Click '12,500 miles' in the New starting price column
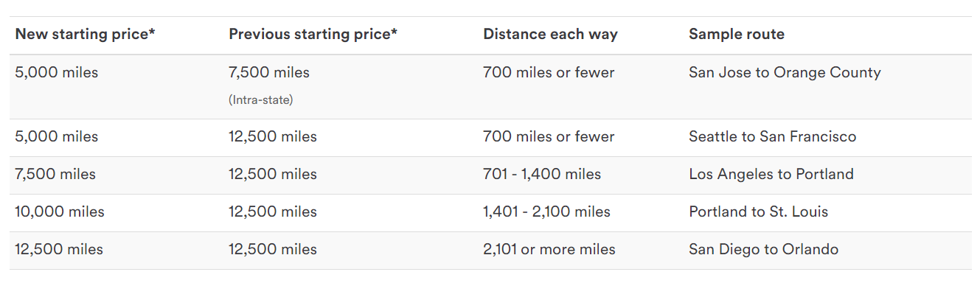Screen dimensions: 980x283 point(59,250)
